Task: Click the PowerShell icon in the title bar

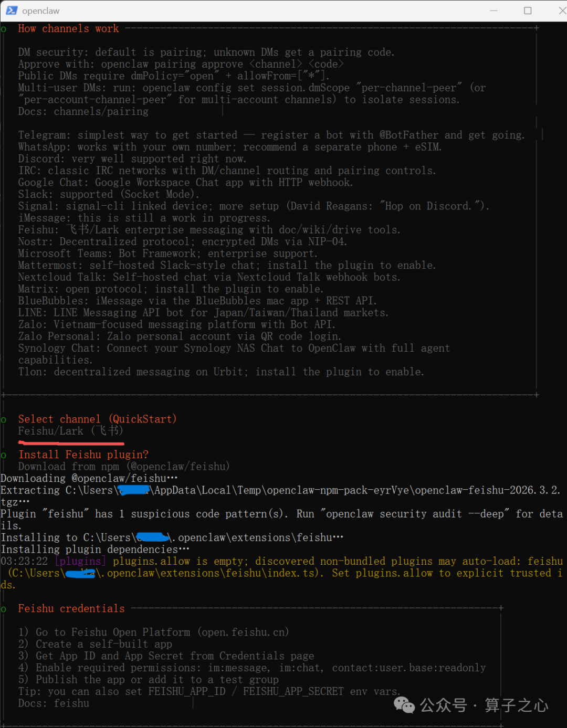Action: tap(12, 10)
